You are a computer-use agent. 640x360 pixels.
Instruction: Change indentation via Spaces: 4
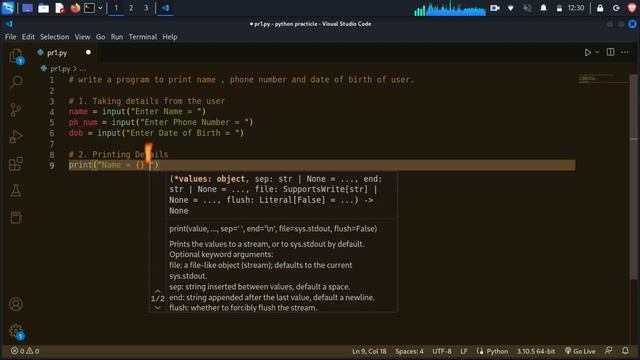(409, 351)
